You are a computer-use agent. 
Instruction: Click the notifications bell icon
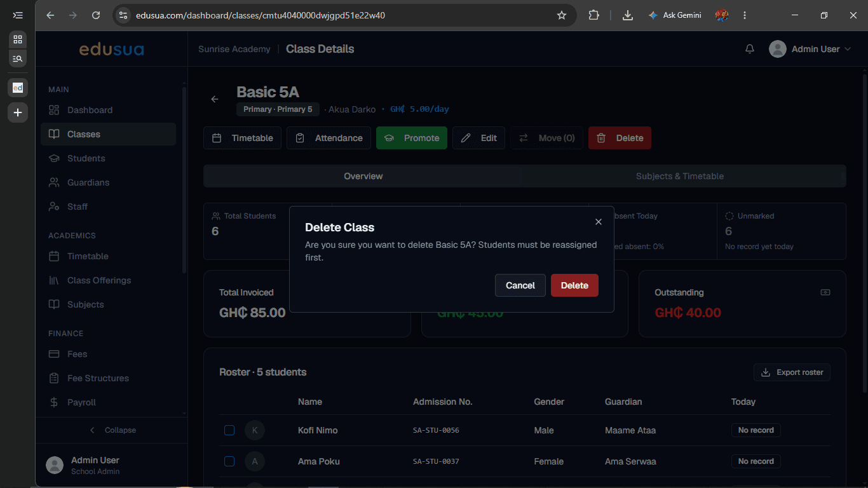750,49
